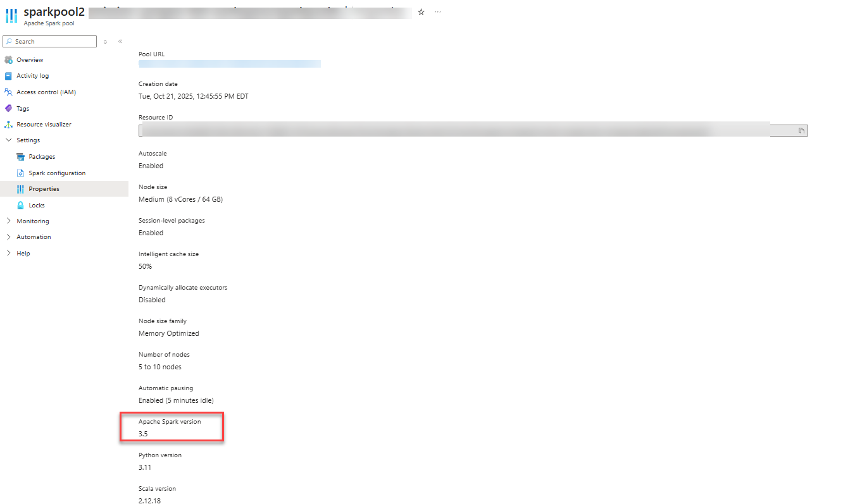Click the Access control (IAM) icon
Image resolution: width=867 pixels, height=504 pixels.
pyautogui.click(x=8, y=92)
